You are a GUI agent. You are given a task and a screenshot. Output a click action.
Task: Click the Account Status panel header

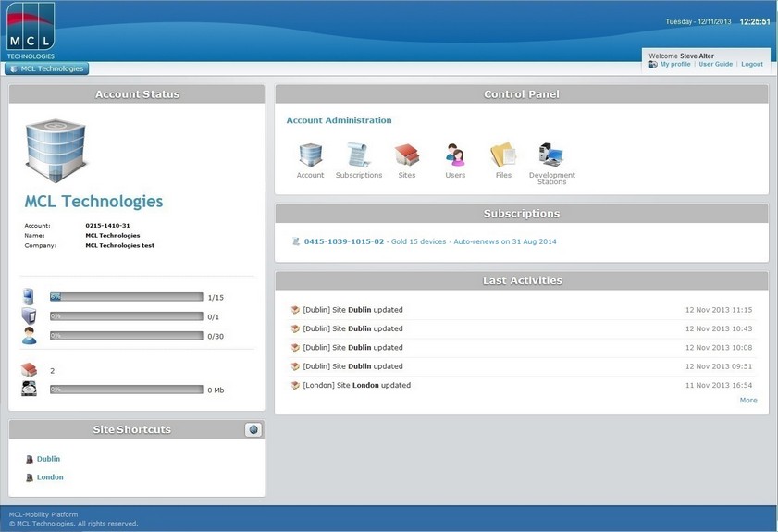pos(137,94)
